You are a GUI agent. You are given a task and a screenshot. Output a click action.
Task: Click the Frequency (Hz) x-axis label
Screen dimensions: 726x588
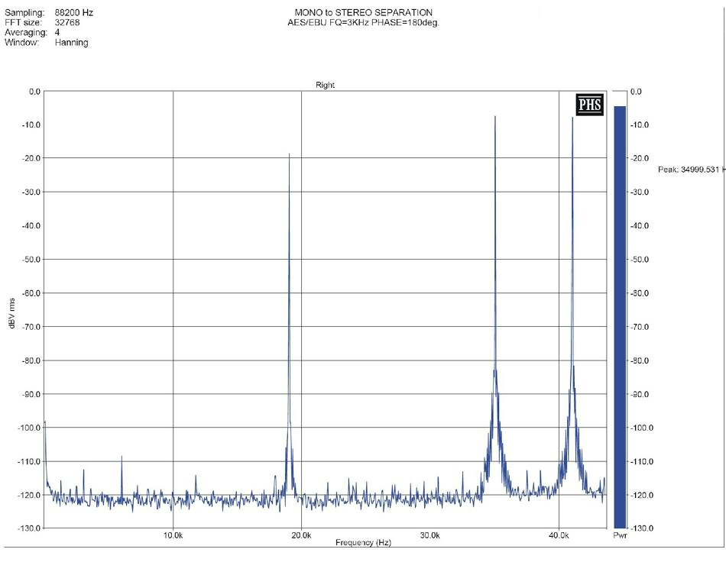point(363,543)
